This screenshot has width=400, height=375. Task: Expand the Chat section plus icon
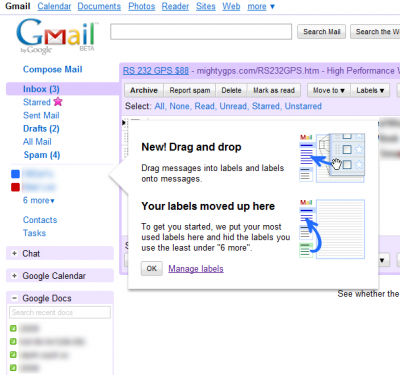pyautogui.click(x=14, y=253)
